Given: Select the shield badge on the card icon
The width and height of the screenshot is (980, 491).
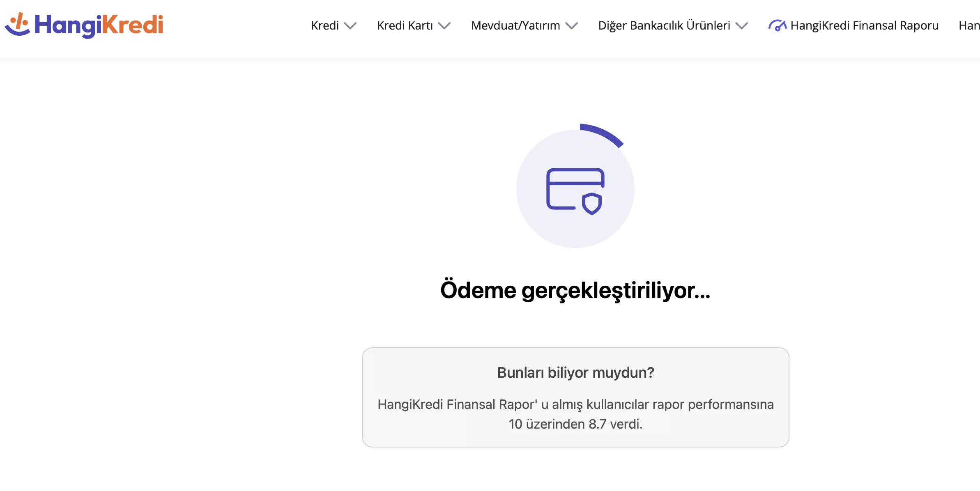Looking at the screenshot, I should 592,203.
